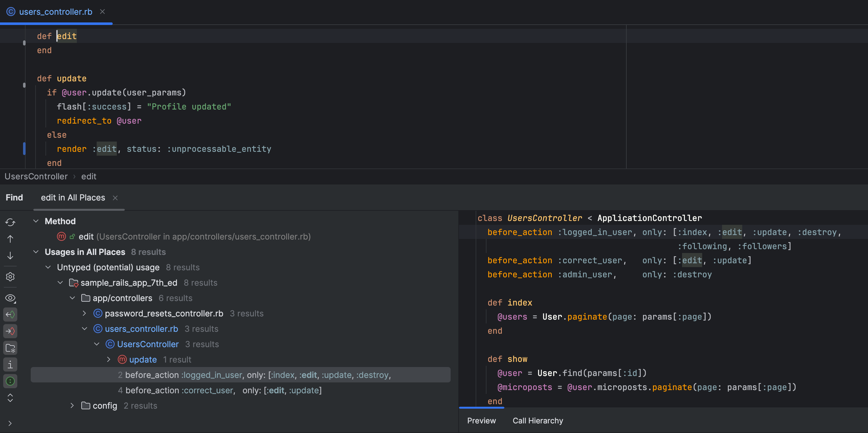This screenshot has width=868, height=433.
Task: Click the method icon beside edit
Action: pos(61,236)
